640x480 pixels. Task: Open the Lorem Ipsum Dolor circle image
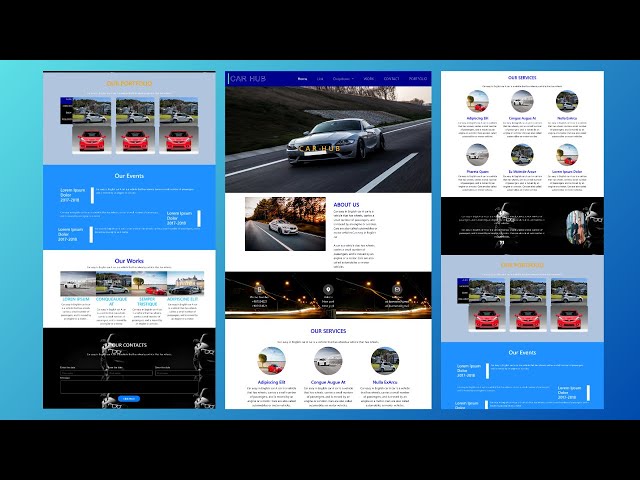click(567, 155)
